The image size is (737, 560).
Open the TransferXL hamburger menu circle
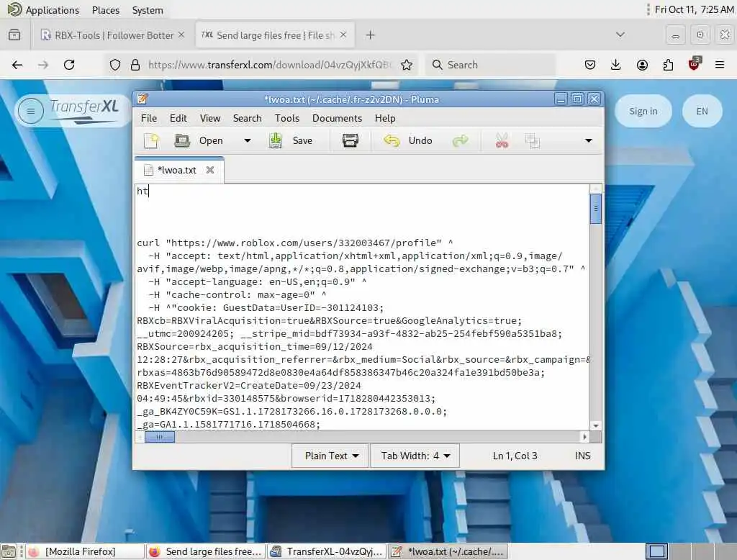[31, 111]
